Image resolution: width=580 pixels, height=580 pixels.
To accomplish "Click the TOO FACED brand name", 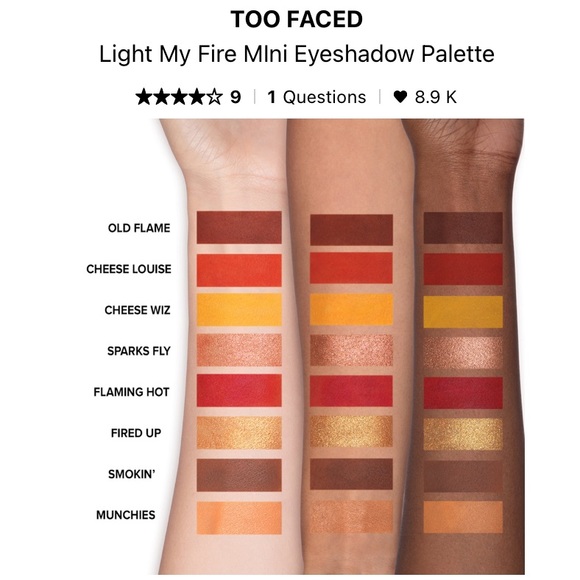I will point(297,19).
